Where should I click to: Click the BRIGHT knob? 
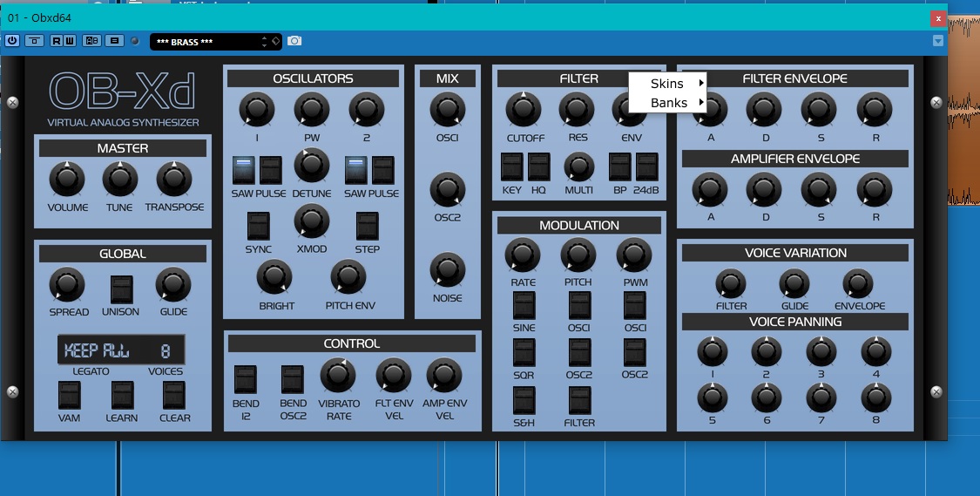[274, 278]
